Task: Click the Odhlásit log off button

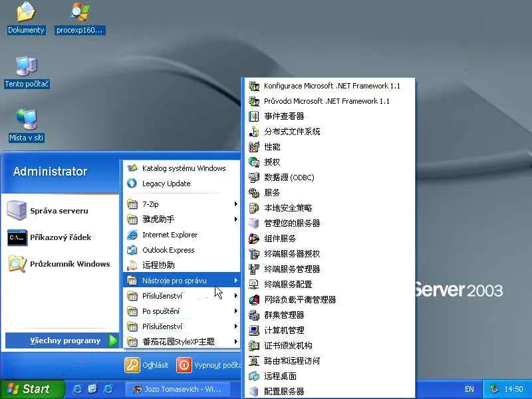Action: pos(146,365)
